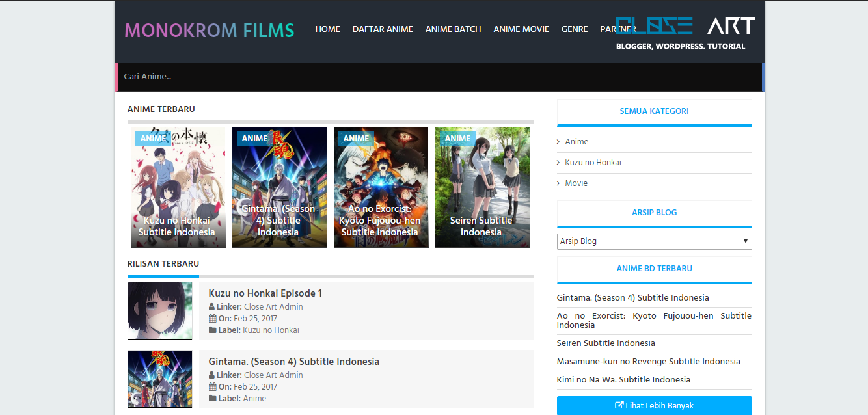Open Gintama. (Season 4) title in Rilisan Terbaru
This screenshot has height=415, width=868.
(x=293, y=362)
